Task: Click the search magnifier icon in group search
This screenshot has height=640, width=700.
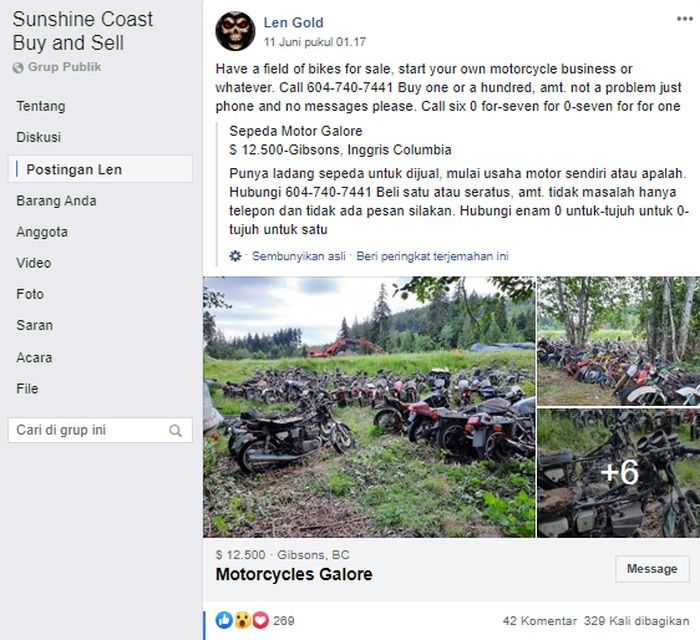Action: tap(176, 431)
